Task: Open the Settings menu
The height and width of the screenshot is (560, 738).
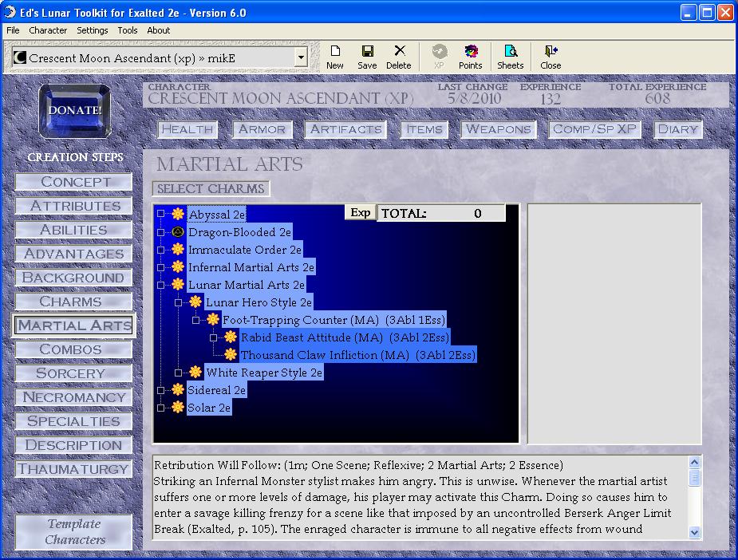Action: pos(93,30)
